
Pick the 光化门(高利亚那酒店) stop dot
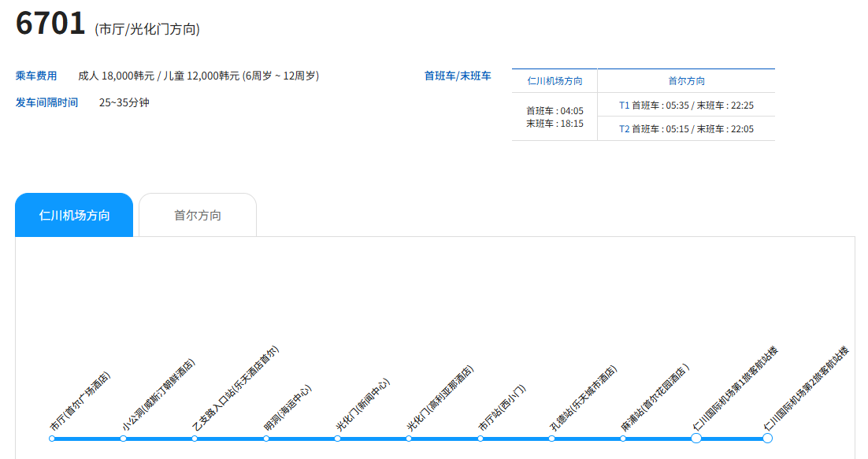click(409, 439)
